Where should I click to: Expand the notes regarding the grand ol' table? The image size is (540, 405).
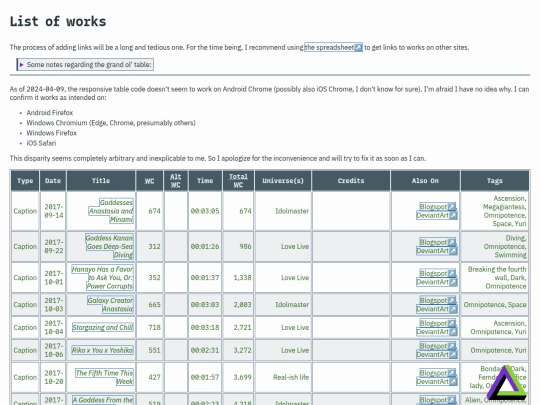(85, 64)
